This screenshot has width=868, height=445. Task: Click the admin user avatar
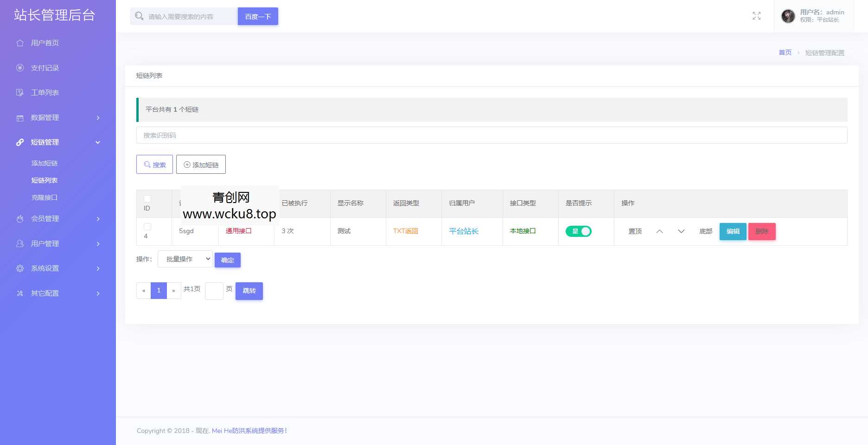[x=788, y=16]
